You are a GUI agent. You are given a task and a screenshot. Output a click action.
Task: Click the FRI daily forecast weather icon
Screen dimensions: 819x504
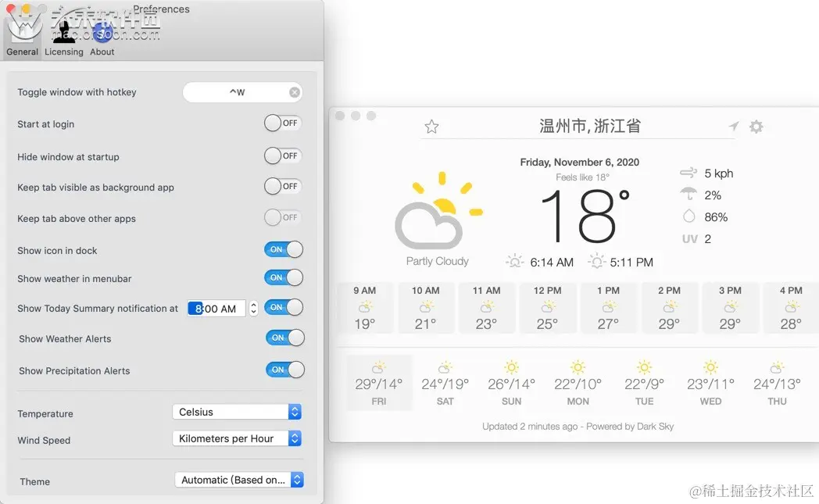point(379,367)
